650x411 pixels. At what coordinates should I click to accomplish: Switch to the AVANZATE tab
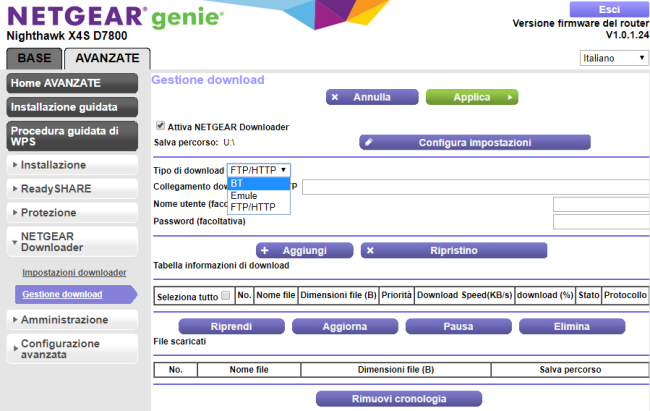point(107,58)
